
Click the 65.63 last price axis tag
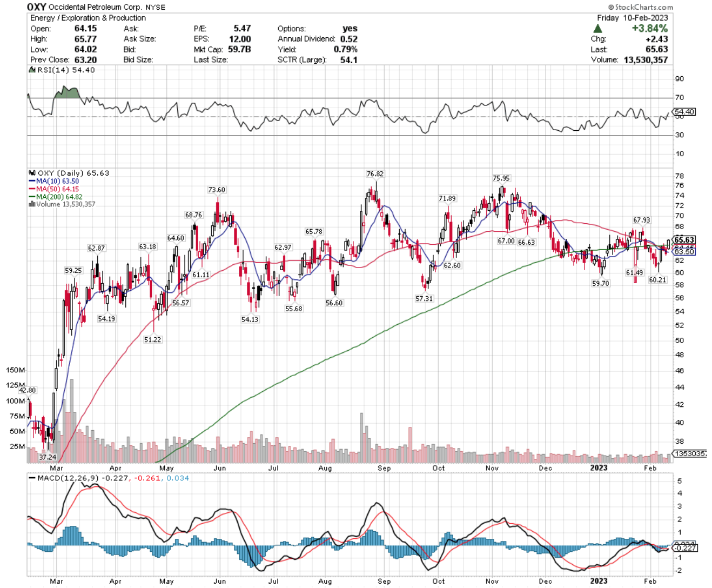pyautogui.click(x=684, y=240)
